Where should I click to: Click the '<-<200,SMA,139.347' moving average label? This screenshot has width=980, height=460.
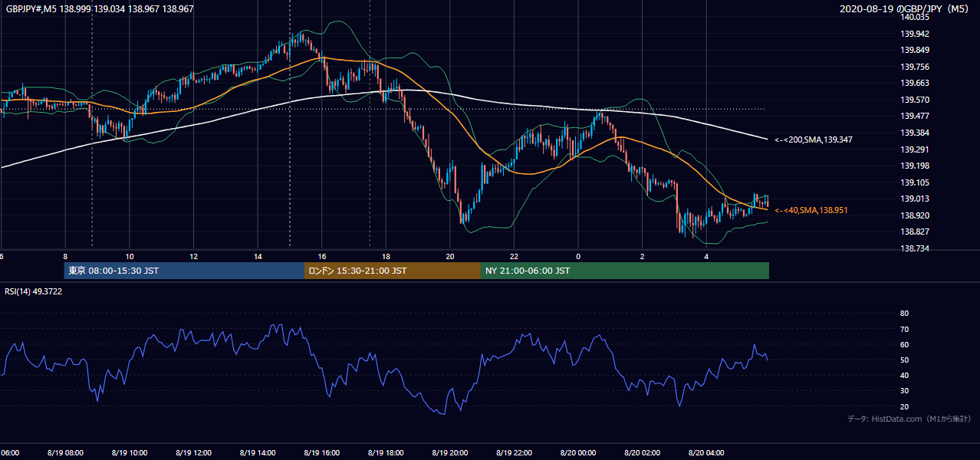(813, 140)
